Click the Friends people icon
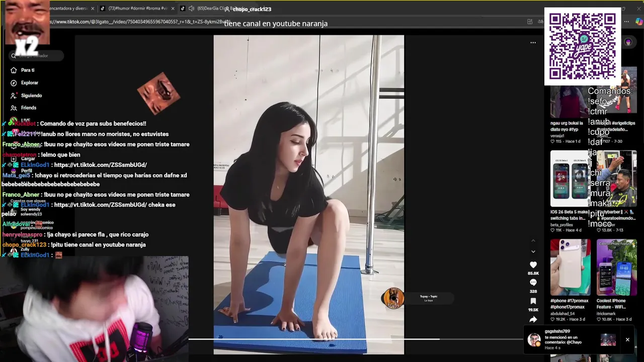Viewport: 644px width, 362px height. [14, 108]
